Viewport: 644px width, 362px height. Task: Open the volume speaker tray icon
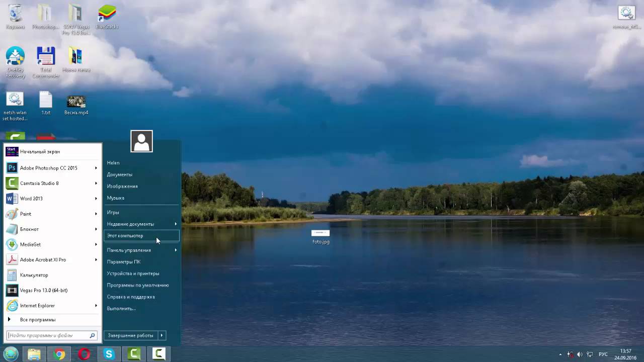(580, 354)
